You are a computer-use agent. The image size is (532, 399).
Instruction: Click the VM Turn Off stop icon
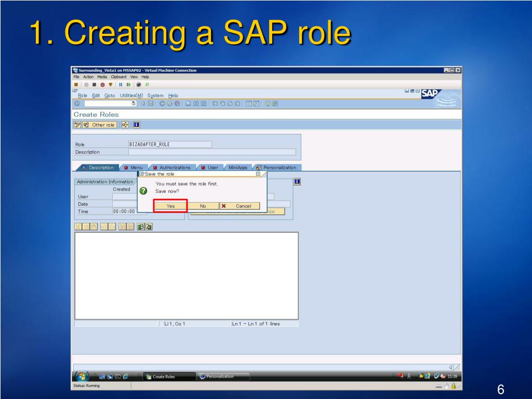click(x=95, y=85)
